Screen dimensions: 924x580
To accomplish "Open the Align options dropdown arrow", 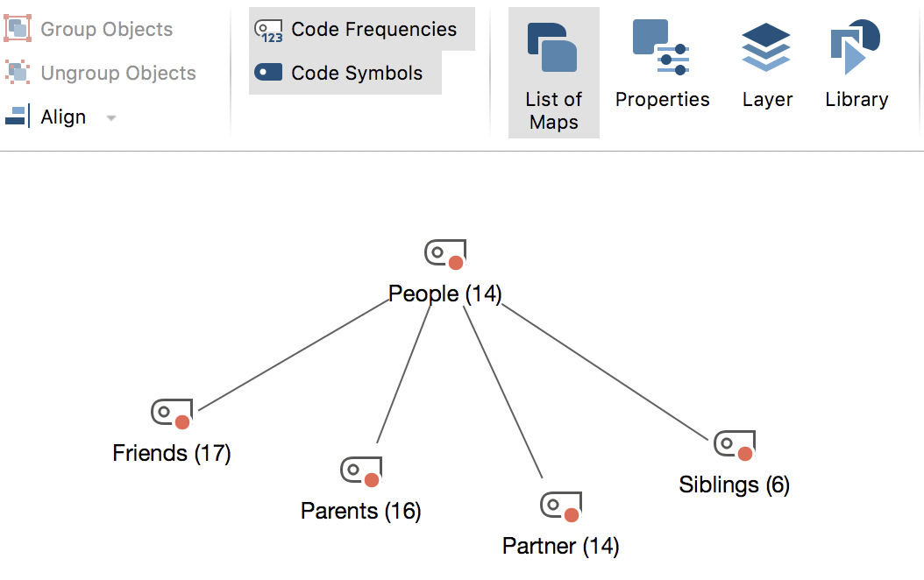I will click(x=111, y=117).
